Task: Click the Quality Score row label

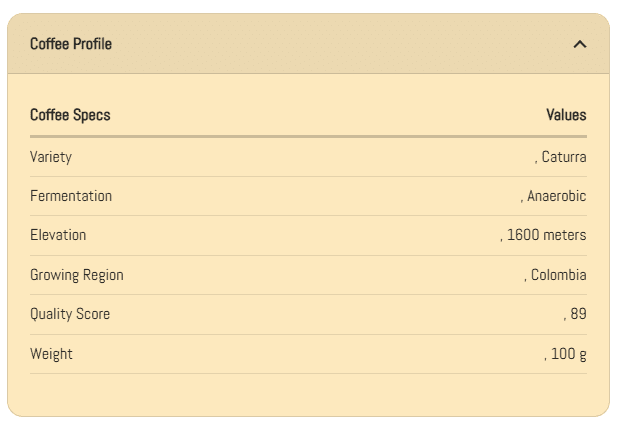Action: tap(70, 314)
